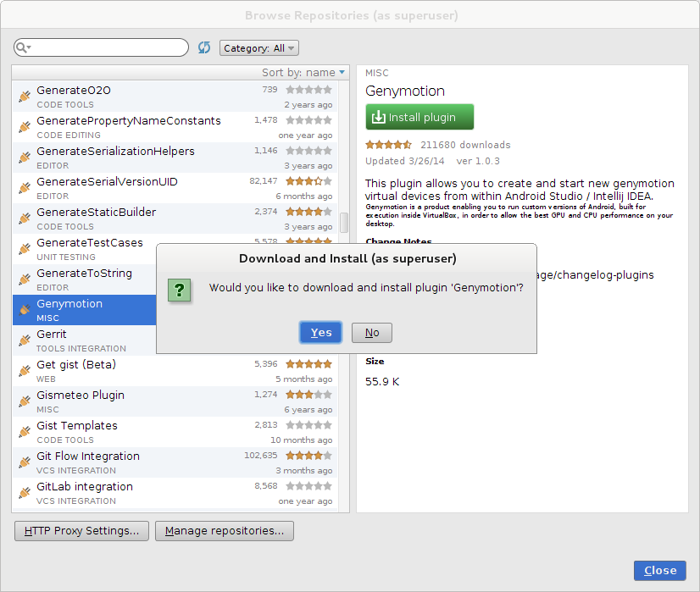
Task: Click plug icon beside GenerateStaticBuilder
Action: pyautogui.click(x=25, y=219)
